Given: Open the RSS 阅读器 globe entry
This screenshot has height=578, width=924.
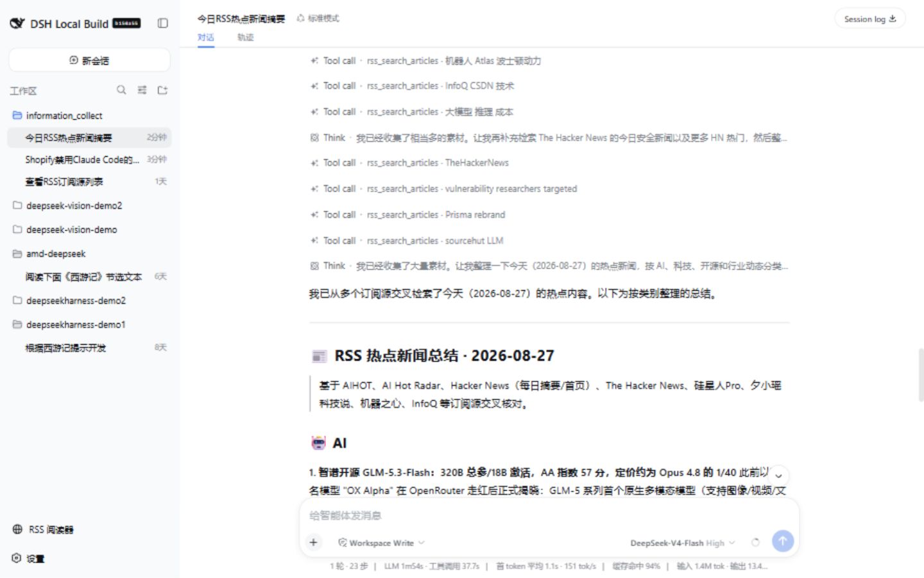Looking at the screenshot, I should click(43, 529).
